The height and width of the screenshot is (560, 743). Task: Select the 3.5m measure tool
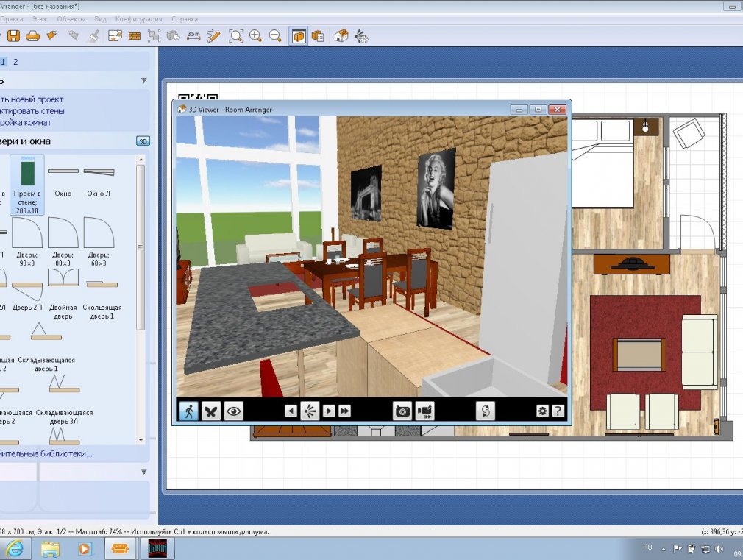pyautogui.click(x=193, y=36)
